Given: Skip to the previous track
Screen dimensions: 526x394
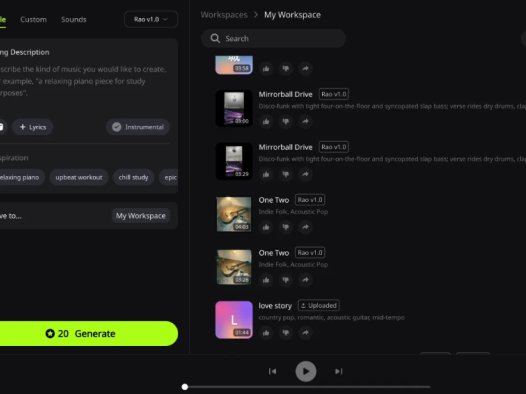Looking at the screenshot, I should [x=272, y=371].
